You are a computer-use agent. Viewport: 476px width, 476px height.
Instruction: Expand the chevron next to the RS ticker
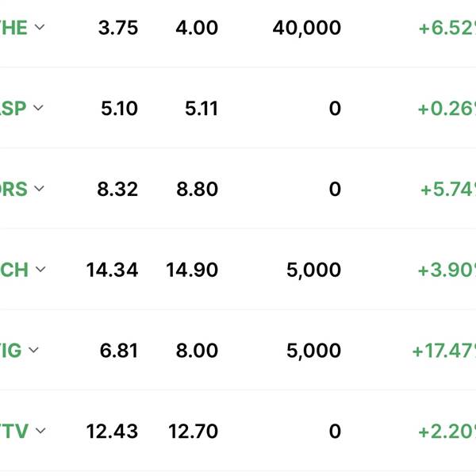coord(39,189)
